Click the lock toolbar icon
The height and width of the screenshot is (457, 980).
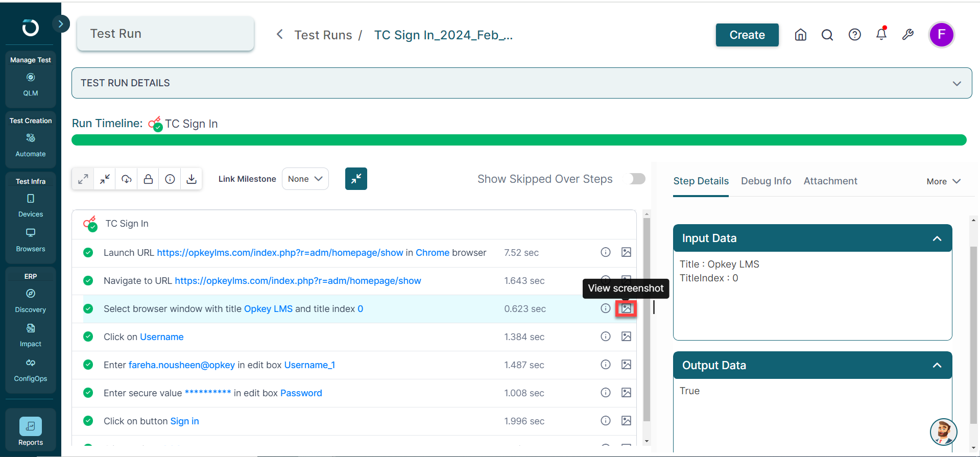click(148, 179)
